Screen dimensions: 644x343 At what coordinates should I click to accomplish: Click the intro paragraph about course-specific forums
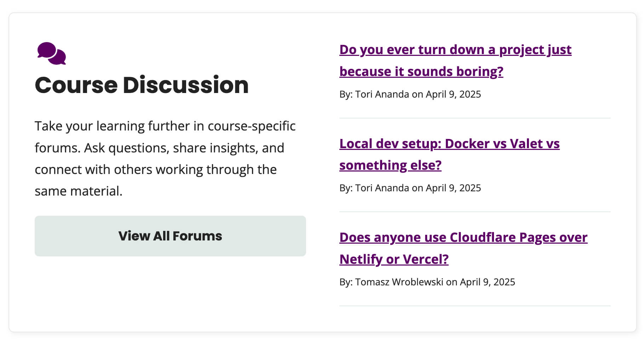(x=165, y=158)
